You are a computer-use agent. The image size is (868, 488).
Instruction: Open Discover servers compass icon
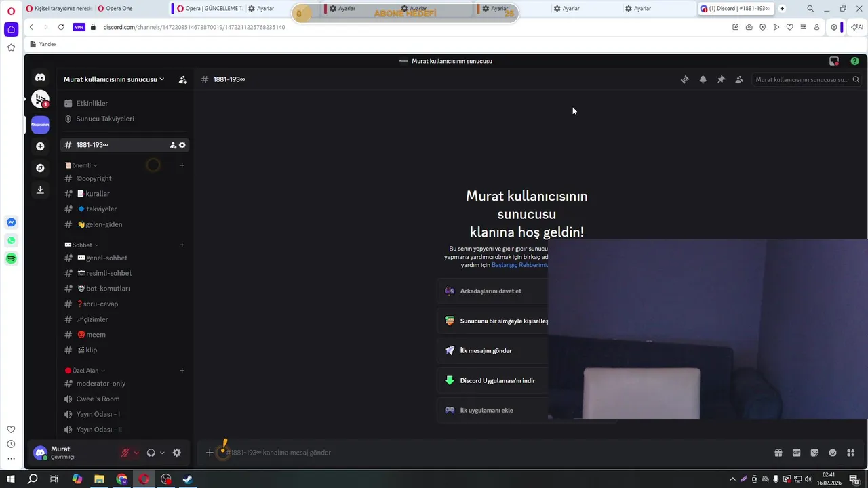(x=40, y=168)
